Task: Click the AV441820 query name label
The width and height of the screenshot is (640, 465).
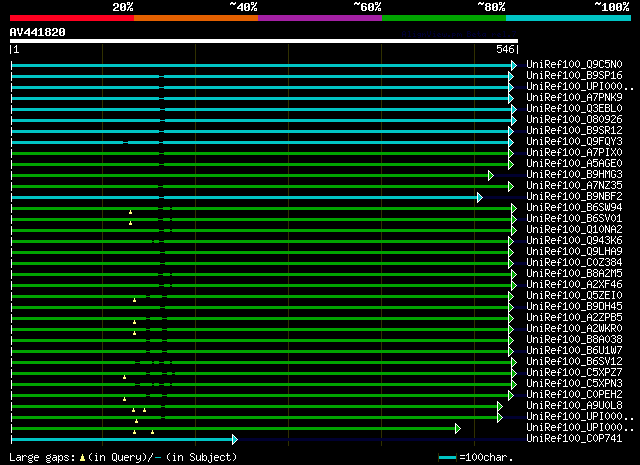Action: pyautogui.click(x=38, y=32)
